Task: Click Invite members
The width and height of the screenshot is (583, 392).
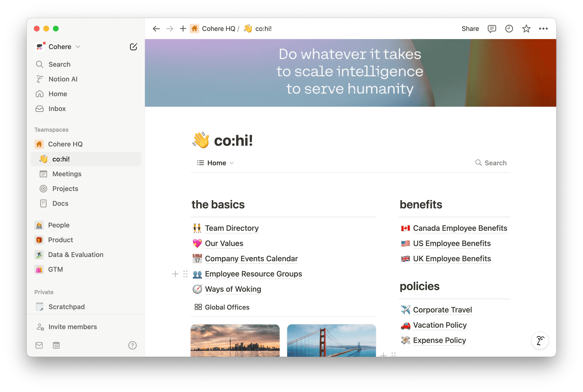Action: pyautogui.click(x=72, y=327)
